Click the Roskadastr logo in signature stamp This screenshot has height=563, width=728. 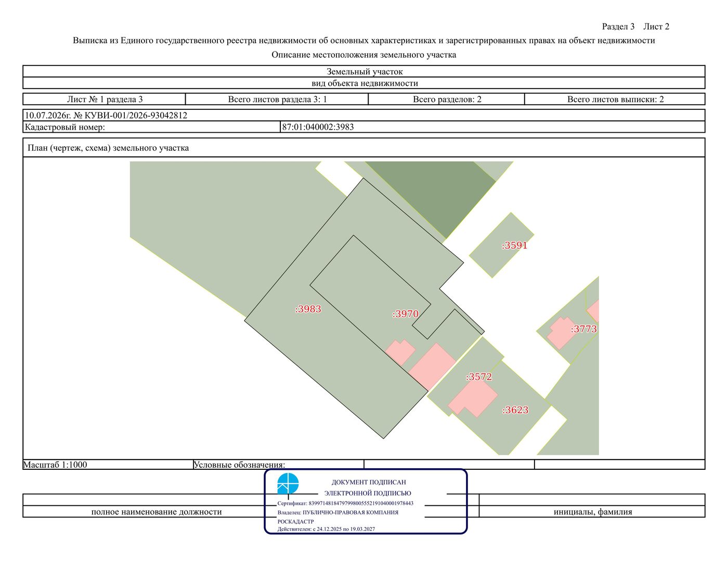tap(288, 483)
